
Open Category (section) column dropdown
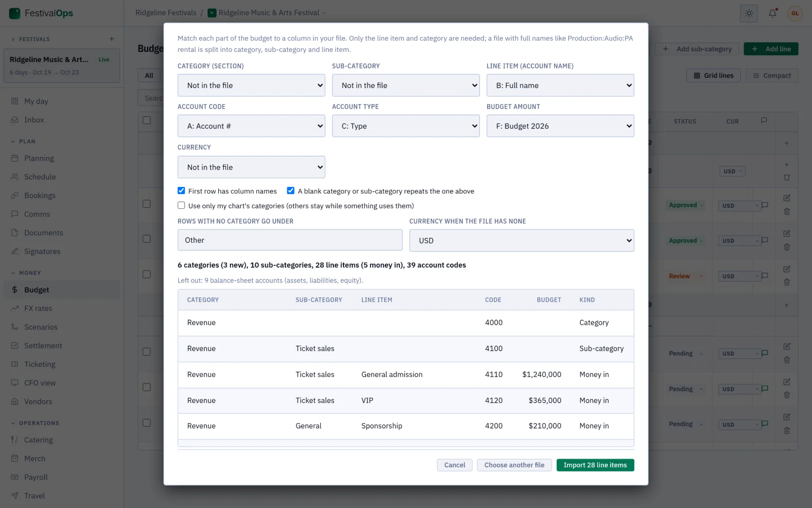(x=251, y=85)
